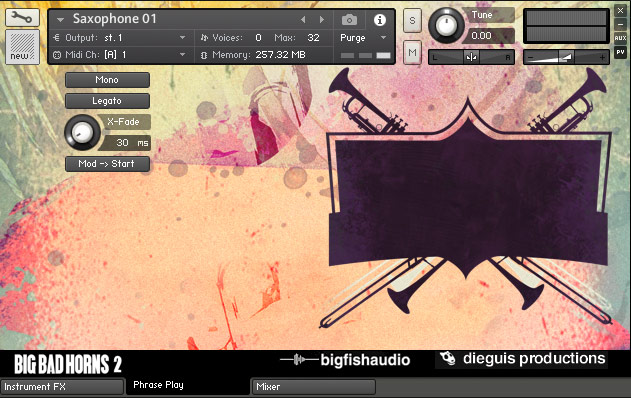Screen dimensions: 631x398
Task: Minimize instrument view with minus button
Action: 620,24
